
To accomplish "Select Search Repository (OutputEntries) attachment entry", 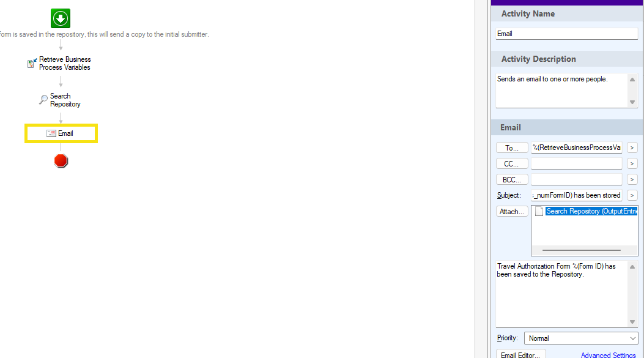I will coord(591,211).
